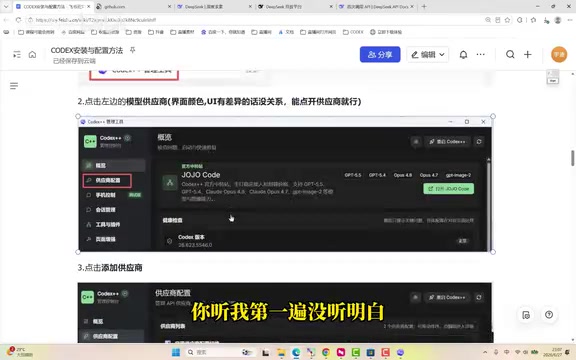Go to the Feishu home icon

(x=32, y=55)
